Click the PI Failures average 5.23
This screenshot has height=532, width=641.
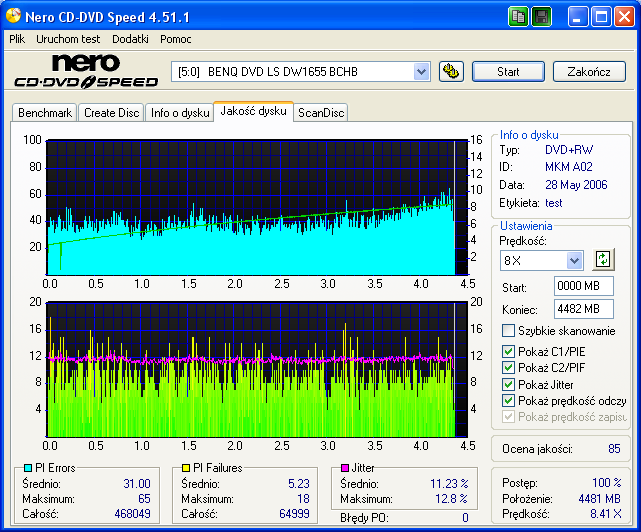(299, 484)
